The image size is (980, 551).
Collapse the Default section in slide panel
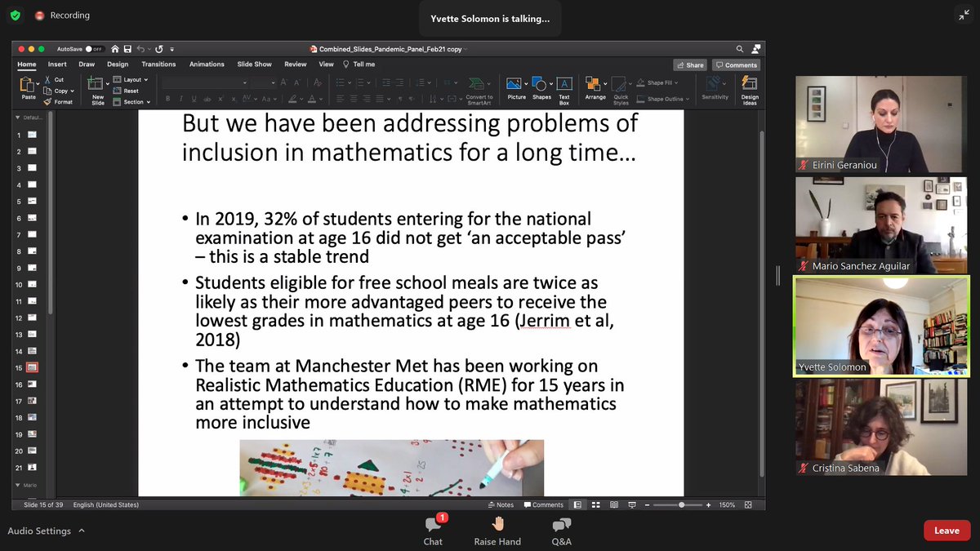point(17,118)
